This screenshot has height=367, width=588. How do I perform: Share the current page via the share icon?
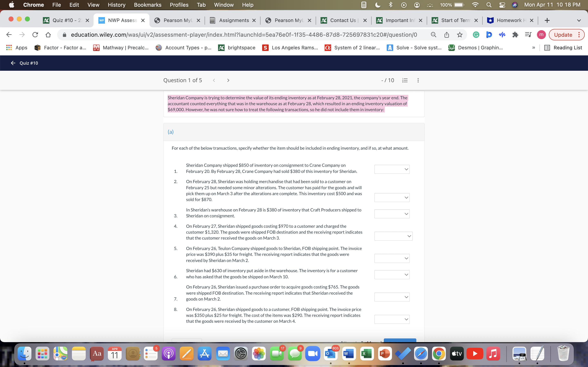(x=447, y=35)
